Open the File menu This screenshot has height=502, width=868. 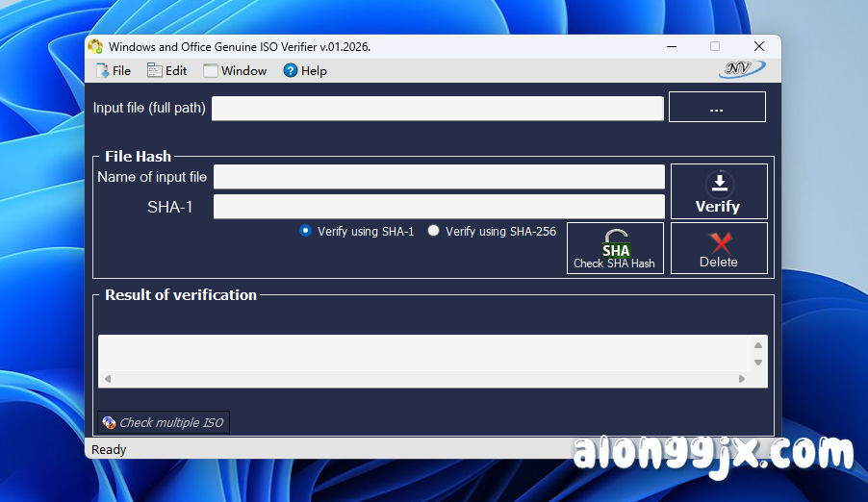click(x=114, y=71)
